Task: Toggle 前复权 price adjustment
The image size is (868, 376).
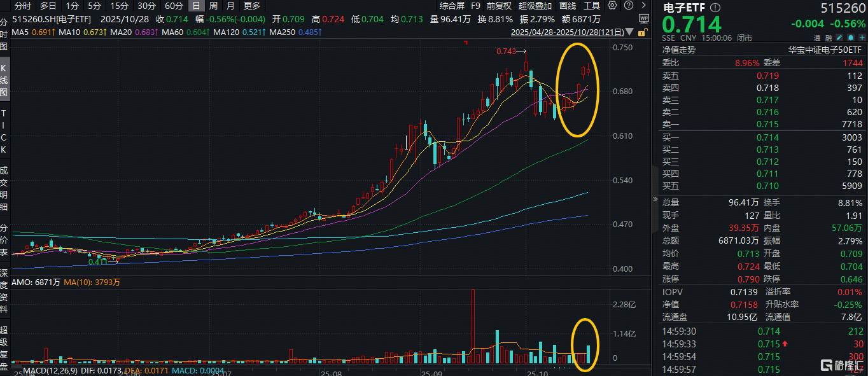Action: (x=499, y=6)
